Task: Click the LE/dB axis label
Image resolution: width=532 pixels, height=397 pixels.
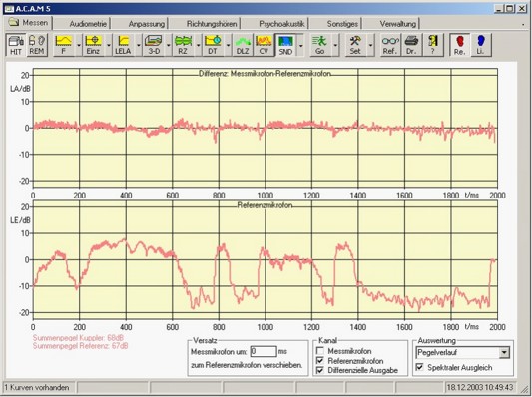Action: click(x=20, y=220)
